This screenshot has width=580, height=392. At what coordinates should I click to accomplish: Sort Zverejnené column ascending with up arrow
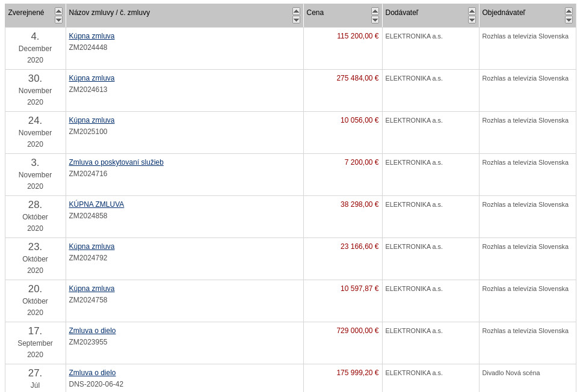(58, 11)
